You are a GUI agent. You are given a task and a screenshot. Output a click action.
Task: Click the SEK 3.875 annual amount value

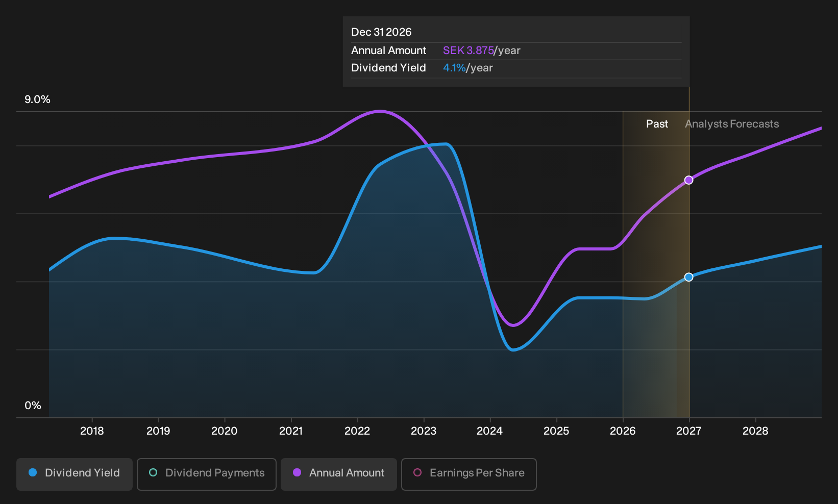[468, 51]
